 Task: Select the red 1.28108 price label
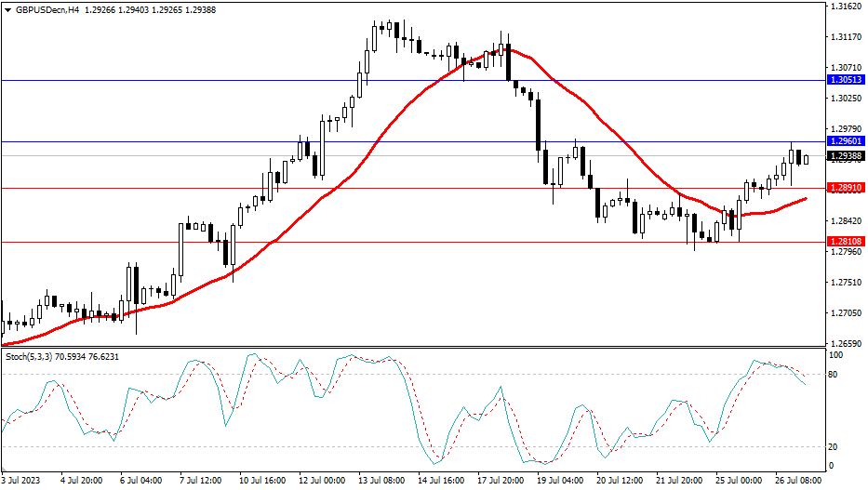click(846, 242)
